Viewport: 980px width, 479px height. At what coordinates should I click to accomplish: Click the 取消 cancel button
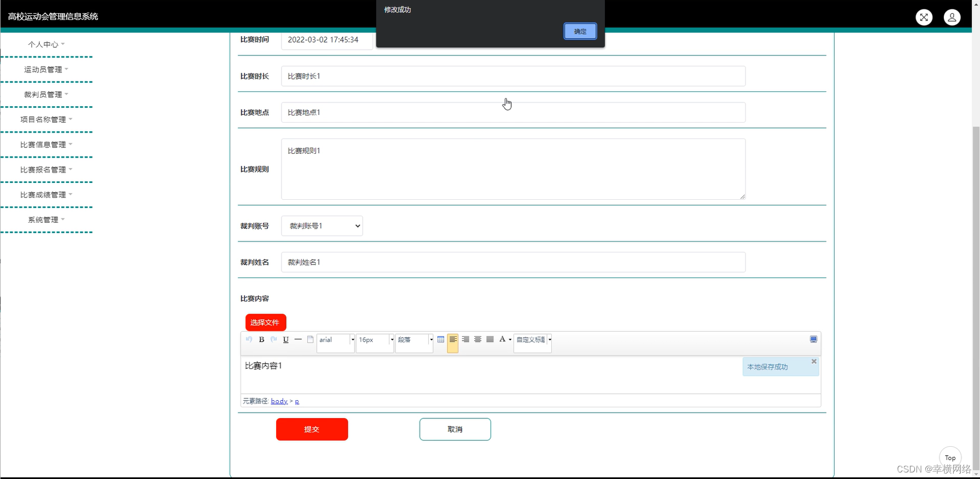[x=455, y=429]
